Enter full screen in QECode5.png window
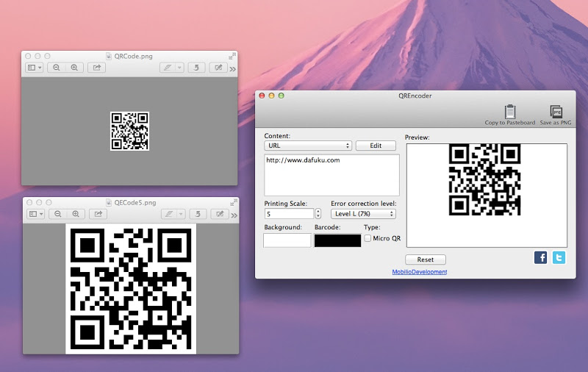588x372 pixels. (234, 202)
